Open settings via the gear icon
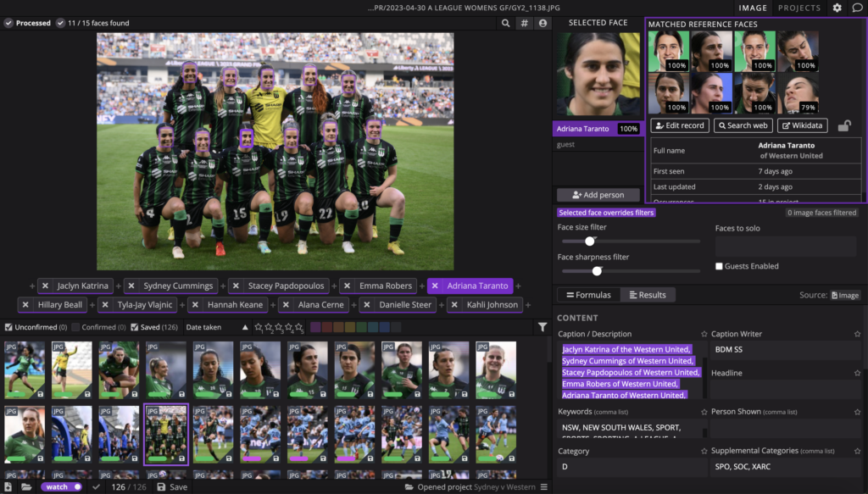This screenshot has width=868, height=494. [837, 8]
